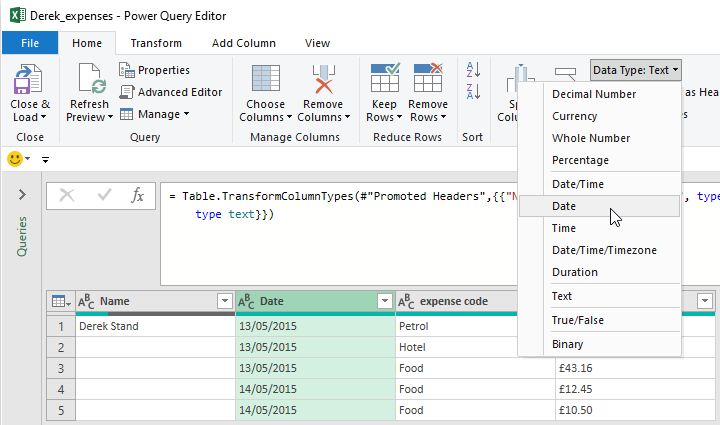Click the Keep Rows icon

click(385, 78)
